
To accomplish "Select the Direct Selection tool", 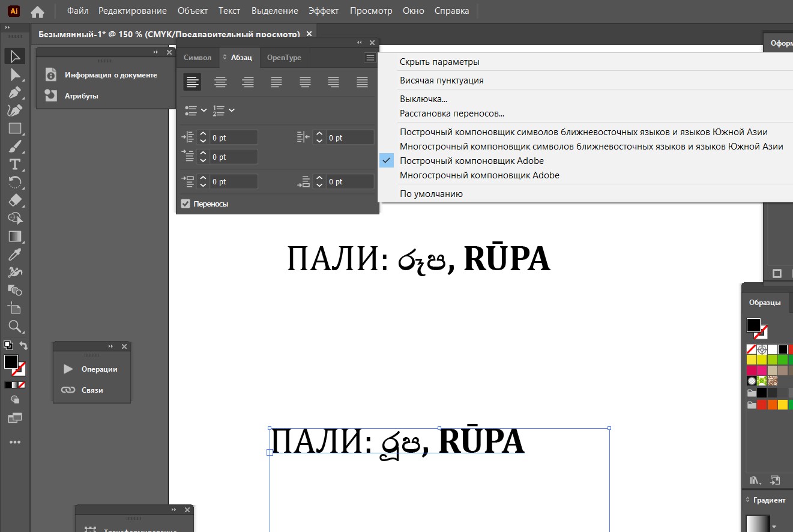I will click(x=15, y=74).
